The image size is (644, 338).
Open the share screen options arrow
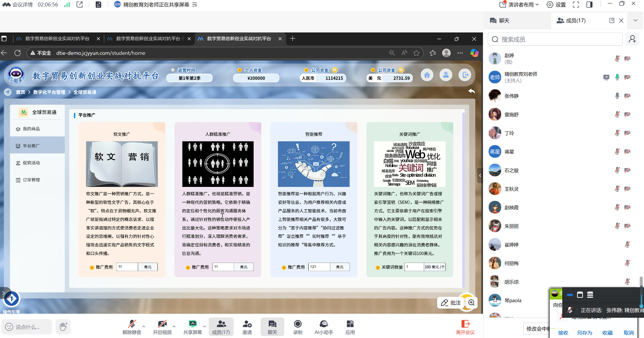(x=204, y=326)
